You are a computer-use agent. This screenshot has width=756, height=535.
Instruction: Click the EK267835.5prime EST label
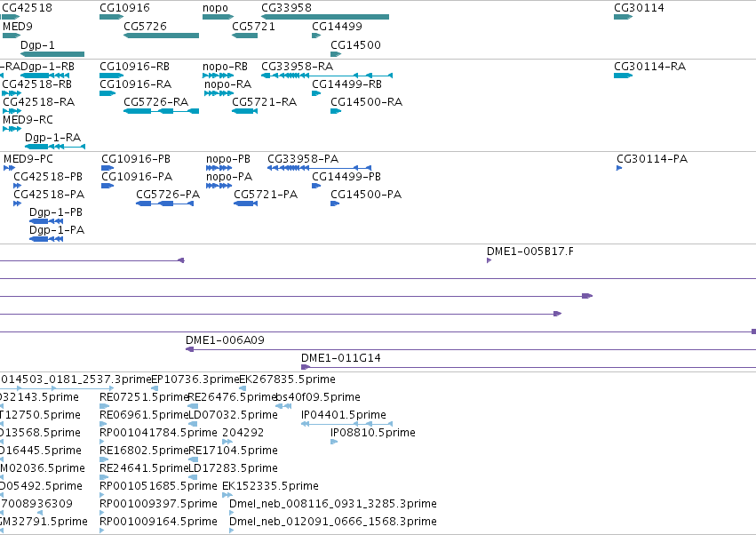[287, 379]
